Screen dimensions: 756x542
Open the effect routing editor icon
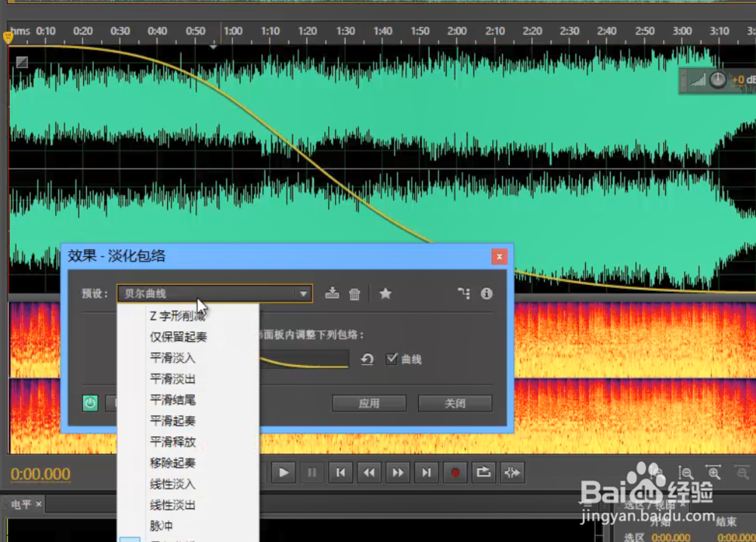[x=464, y=293]
